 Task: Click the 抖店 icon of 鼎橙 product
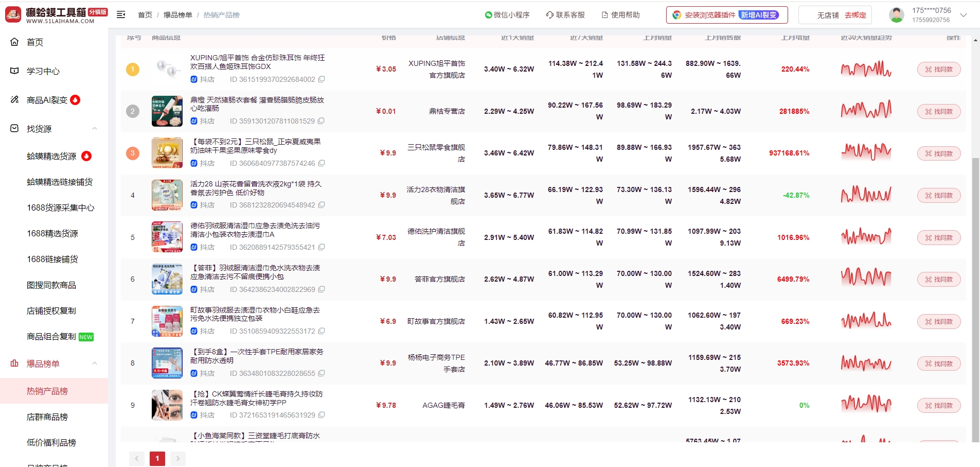(x=194, y=121)
